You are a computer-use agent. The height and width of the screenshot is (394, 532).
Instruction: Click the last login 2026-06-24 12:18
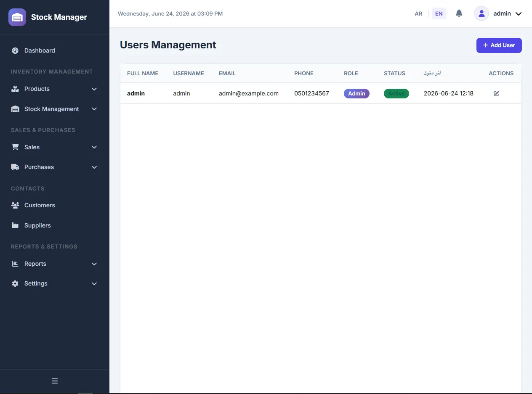coord(449,93)
